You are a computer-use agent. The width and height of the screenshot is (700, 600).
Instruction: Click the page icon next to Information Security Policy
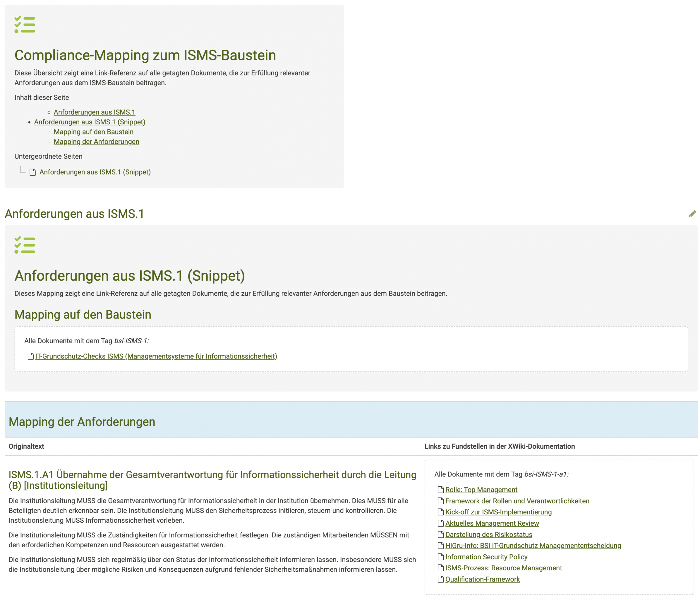[x=441, y=557]
